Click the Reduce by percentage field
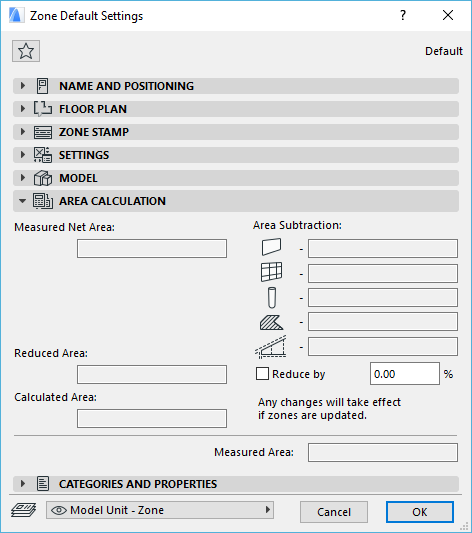 tap(405, 374)
